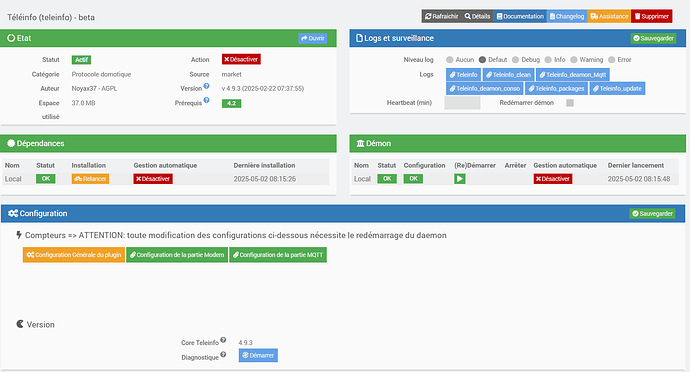Click the help icon next to Version

206,86
